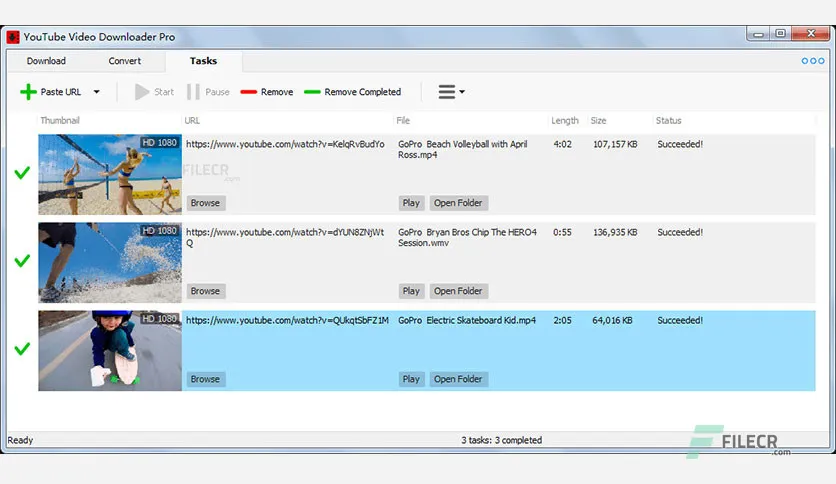This screenshot has width=836, height=484.
Task: Click the URL ending KelqRvBudYo
Action: click(x=285, y=144)
